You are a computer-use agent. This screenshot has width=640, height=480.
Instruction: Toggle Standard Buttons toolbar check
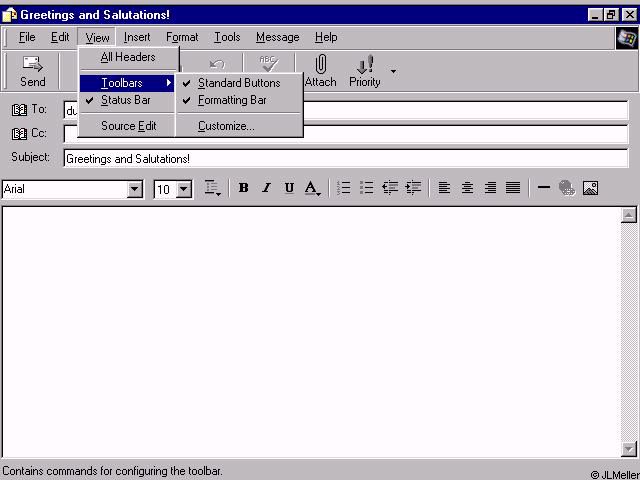pos(240,83)
